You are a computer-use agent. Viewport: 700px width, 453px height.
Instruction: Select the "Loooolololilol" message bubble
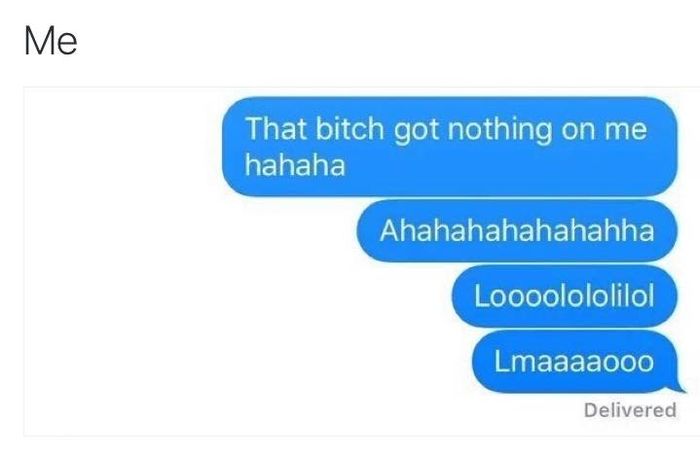(x=565, y=296)
